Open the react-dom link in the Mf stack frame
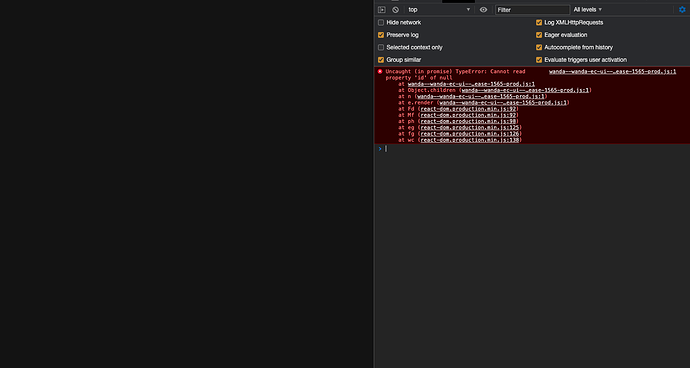Image resolution: width=690 pixels, height=368 pixels. 468,115
